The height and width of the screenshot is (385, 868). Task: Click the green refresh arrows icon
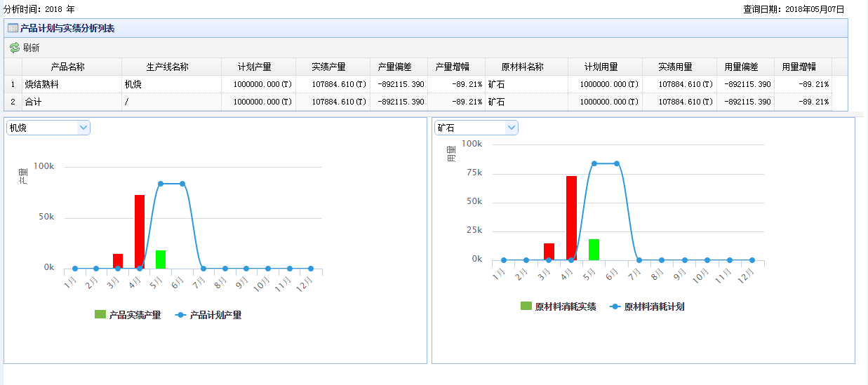click(x=15, y=48)
